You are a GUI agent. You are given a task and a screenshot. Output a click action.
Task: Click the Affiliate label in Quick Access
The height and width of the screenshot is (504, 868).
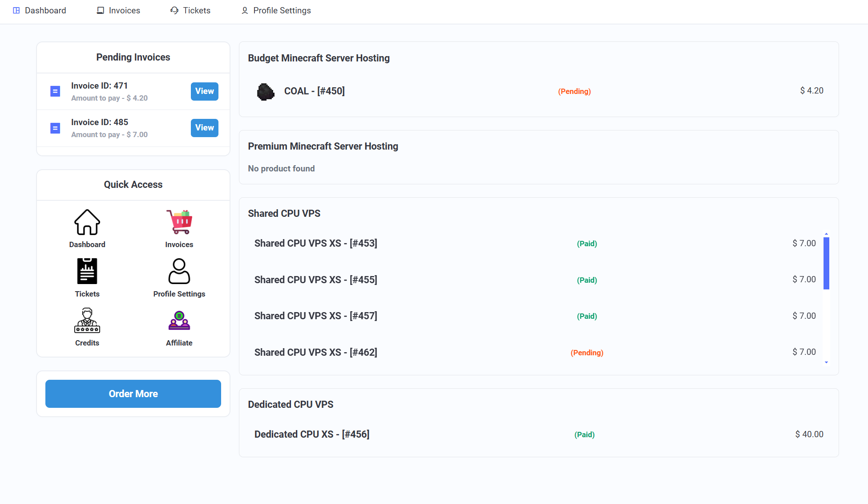coord(179,343)
